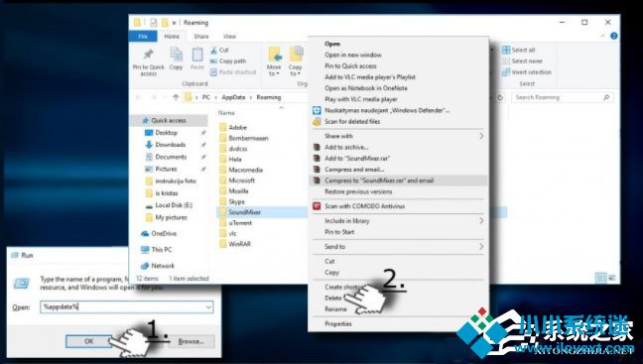
Task: Click the Back navigation arrow in Explorer
Action: click(139, 97)
